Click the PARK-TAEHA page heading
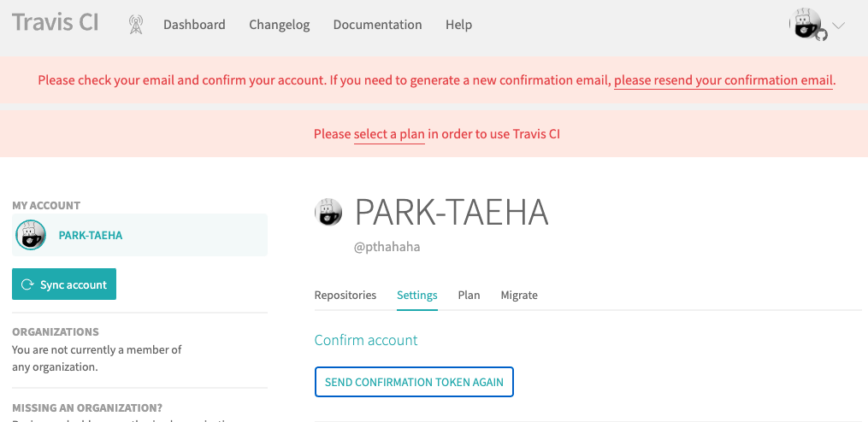The height and width of the screenshot is (422, 868). pyautogui.click(x=452, y=213)
